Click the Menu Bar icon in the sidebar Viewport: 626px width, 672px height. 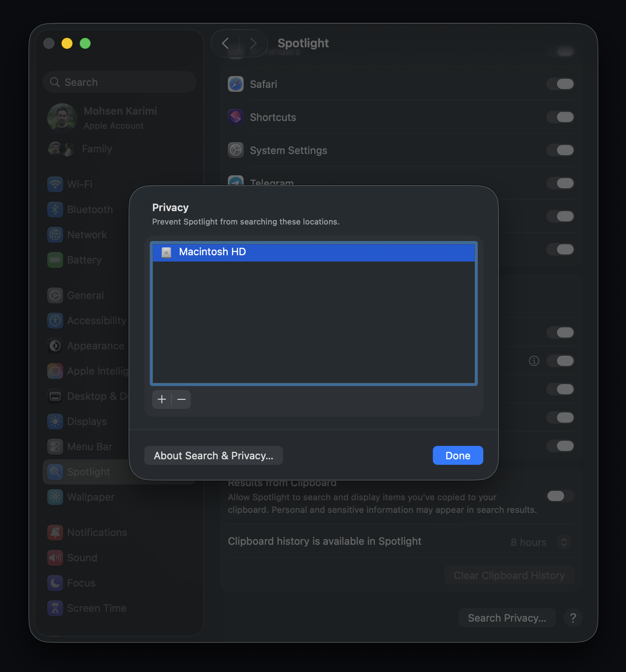[x=55, y=447]
